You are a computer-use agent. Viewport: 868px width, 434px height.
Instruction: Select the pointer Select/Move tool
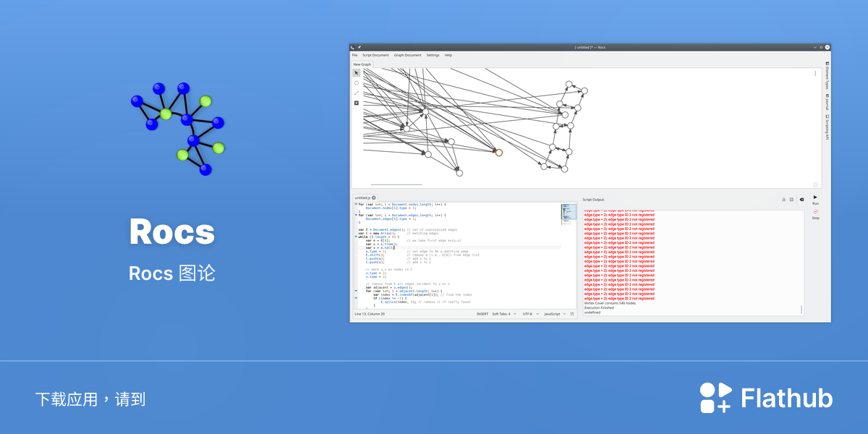356,73
